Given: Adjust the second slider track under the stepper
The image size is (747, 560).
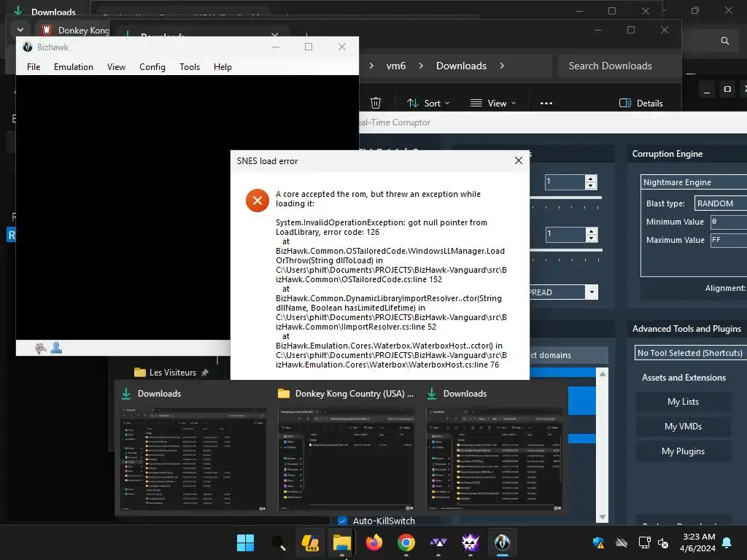Looking at the screenshot, I should (x=566, y=249).
